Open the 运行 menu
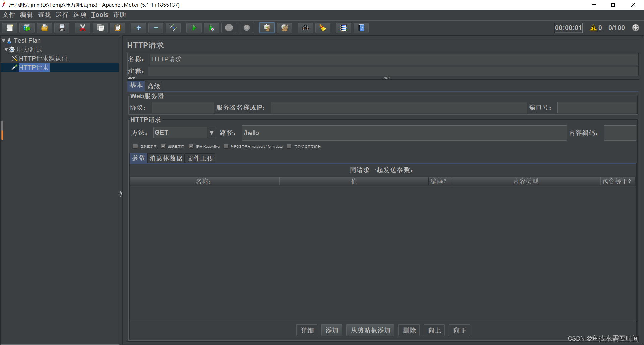Image resolution: width=644 pixels, height=345 pixels. [62, 15]
